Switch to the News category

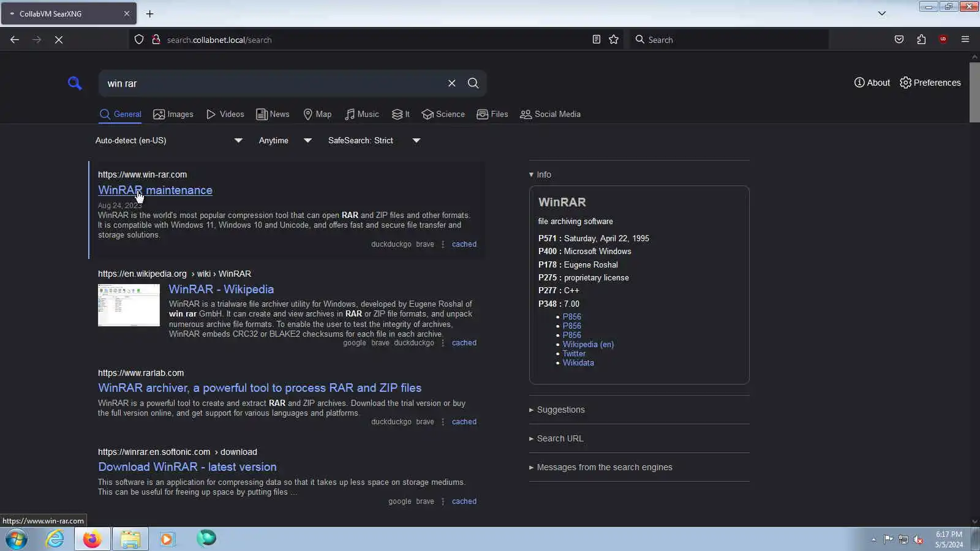[x=273, y=114]
